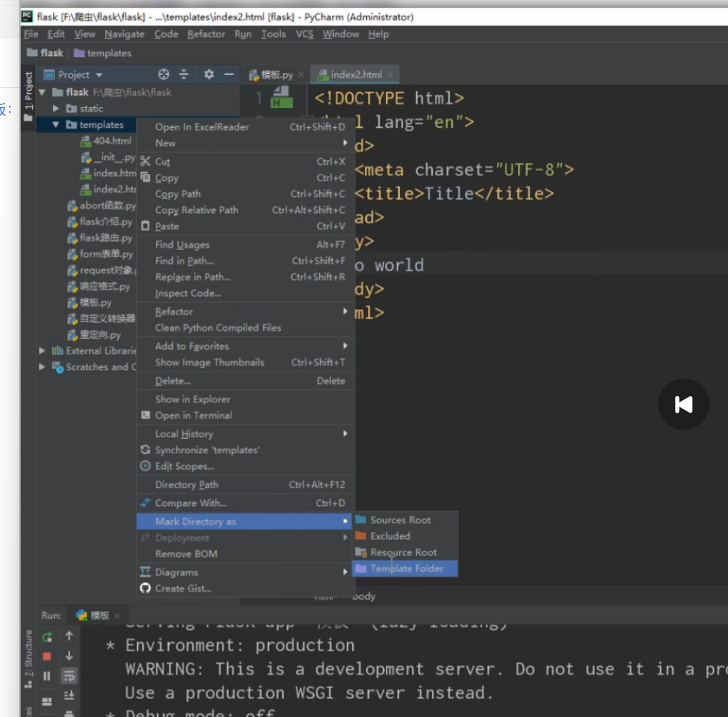Click the Template Folder purple folder icon
Image resolution: width=728 pixels, height=717 pixels.
[361, 569]
